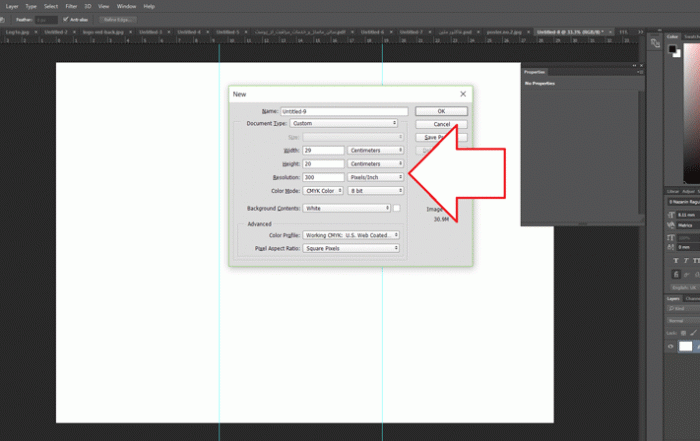Viewport: 700px width, 441px height.
Task: Open the font family dropdown in Character panel
Action: click(684, 202)
